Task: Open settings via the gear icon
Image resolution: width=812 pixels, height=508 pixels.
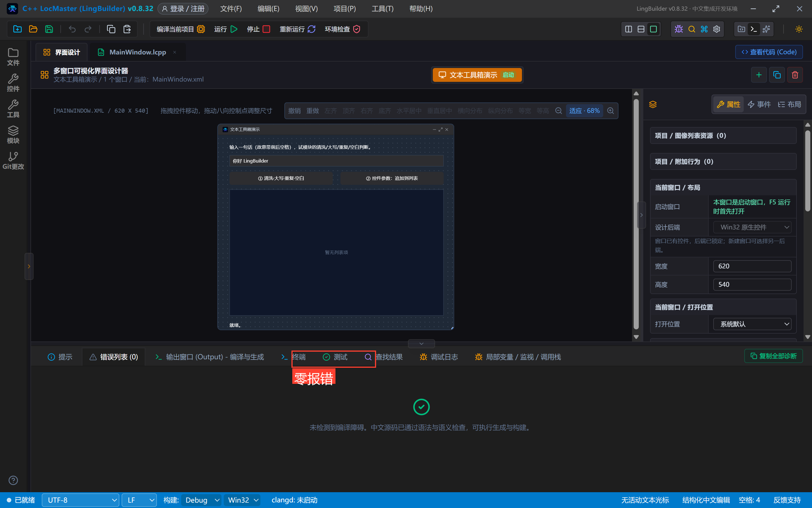Action: (x=717, y=29)
